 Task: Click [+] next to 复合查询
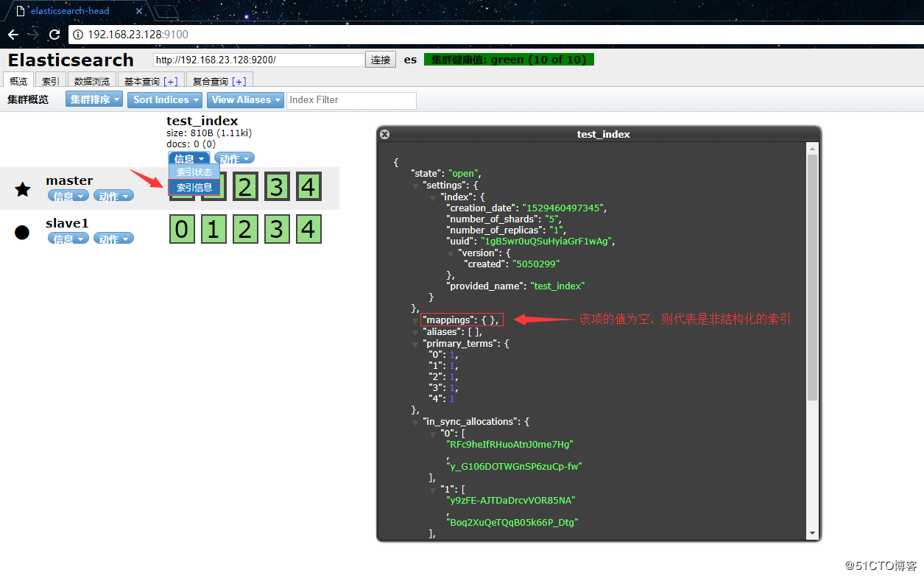(239, 81)
